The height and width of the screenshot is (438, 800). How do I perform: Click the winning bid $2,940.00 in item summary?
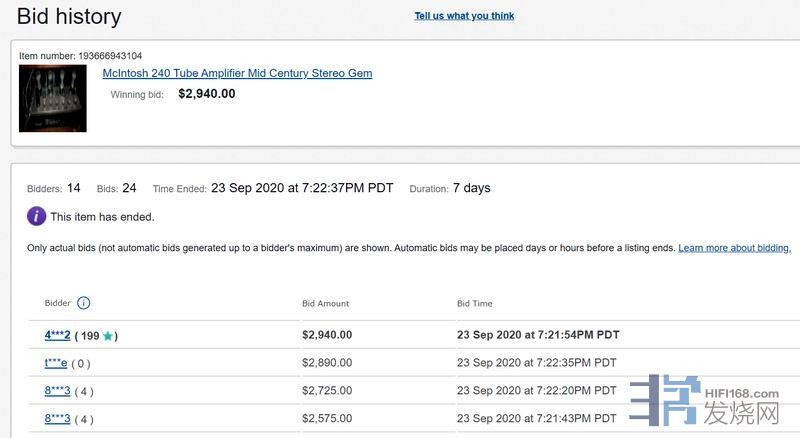coord(206,94)
